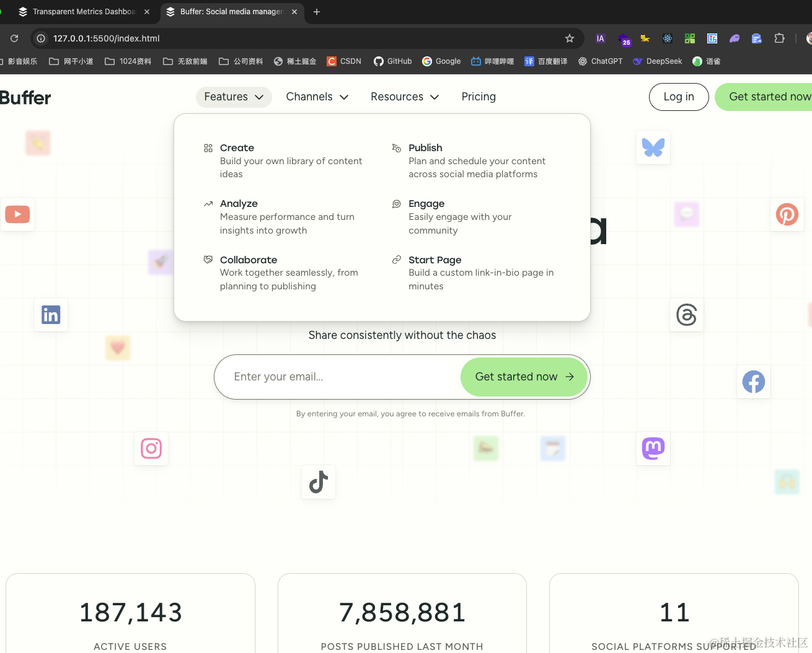Open the Pricing page

(479, 97)
